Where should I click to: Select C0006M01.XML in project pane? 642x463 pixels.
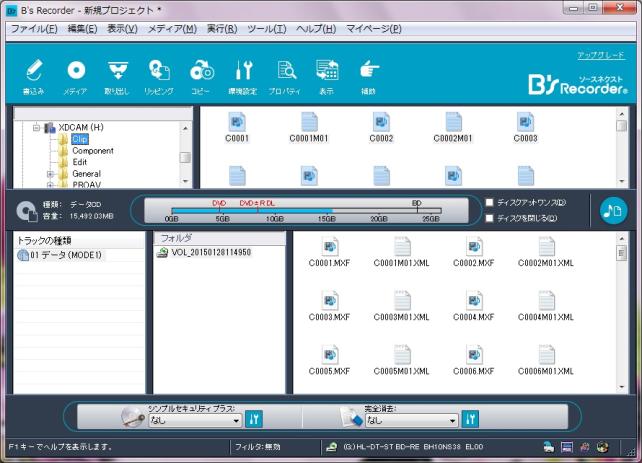point(546,360)
